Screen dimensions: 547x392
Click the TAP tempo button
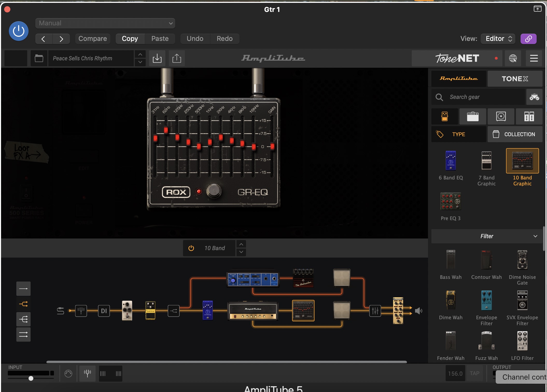point(474,373)
